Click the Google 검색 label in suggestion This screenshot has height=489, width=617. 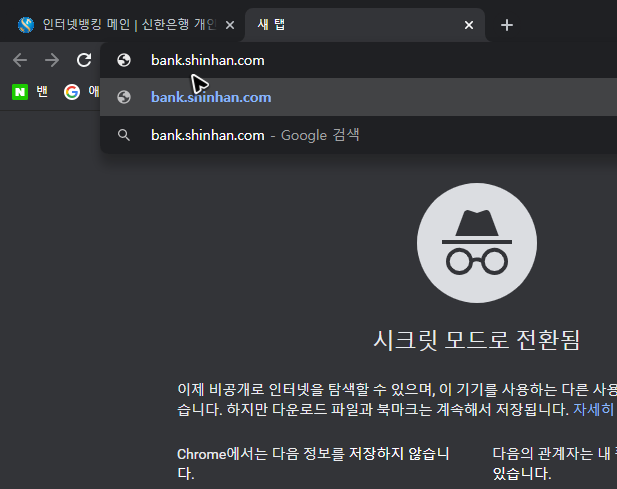pos(320,135)
